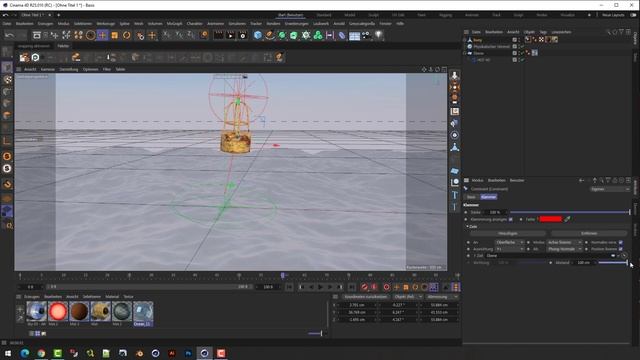Open the spline pen tool icon
Screen dimensions: 640x360
point(269,36)
